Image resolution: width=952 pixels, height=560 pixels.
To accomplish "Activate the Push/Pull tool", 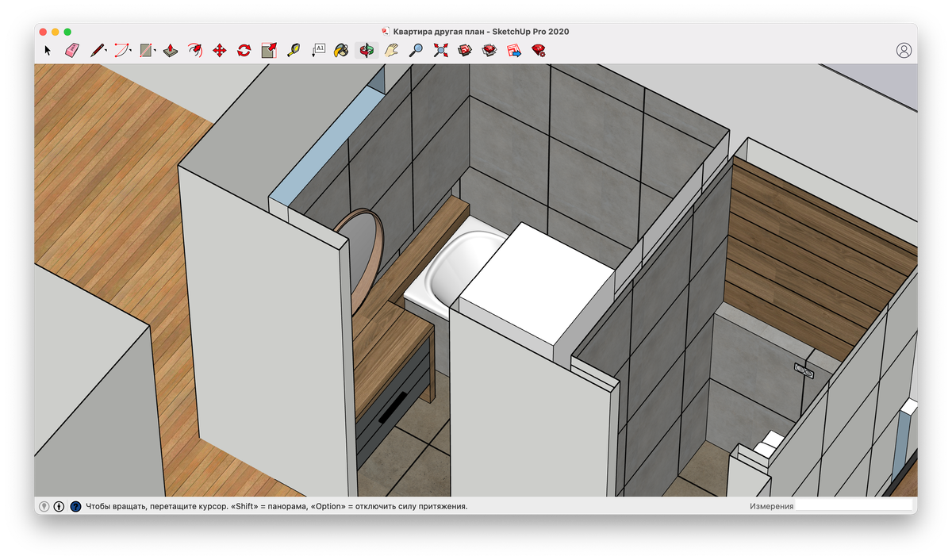I will (x=170, y=50).
